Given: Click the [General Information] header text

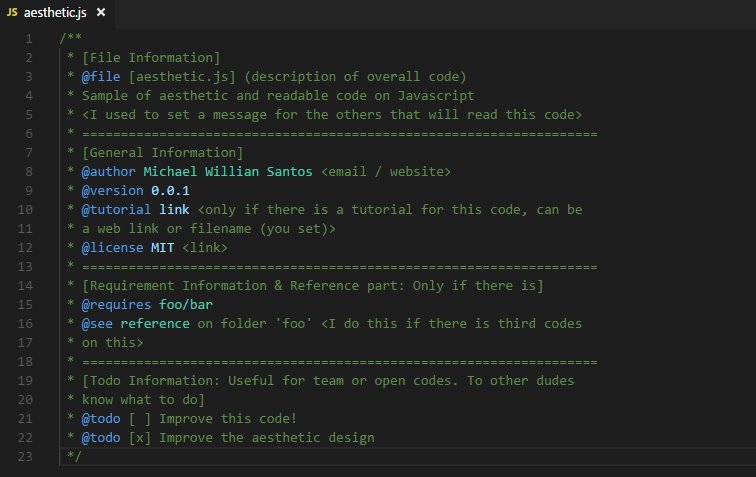Looking at the screenshot, I should coord(163,153).
